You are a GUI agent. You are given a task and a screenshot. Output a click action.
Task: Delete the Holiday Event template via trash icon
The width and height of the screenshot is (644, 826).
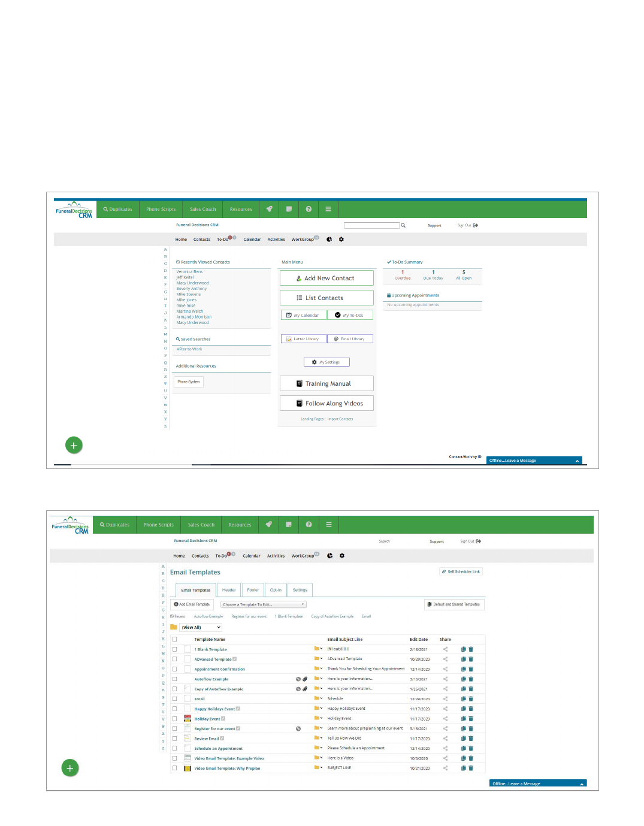coord(471,719)
